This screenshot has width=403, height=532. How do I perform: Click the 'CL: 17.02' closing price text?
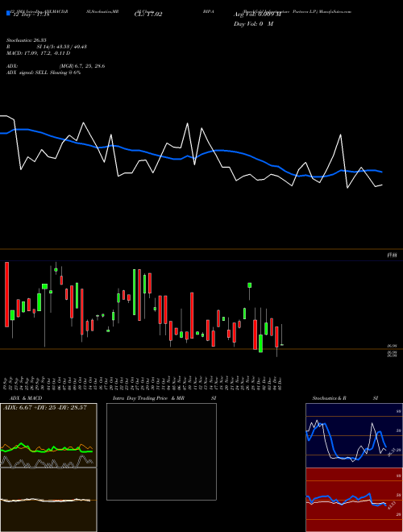click(x=148, y=15)
